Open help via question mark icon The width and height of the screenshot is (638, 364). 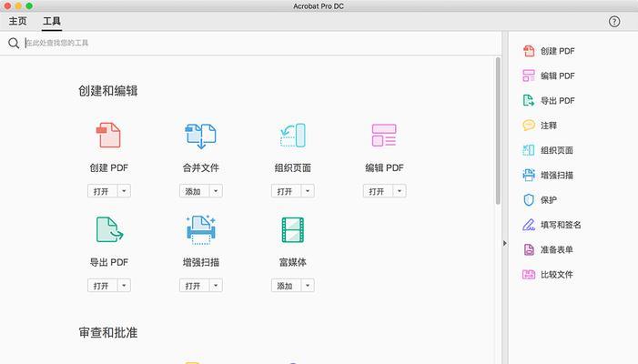tap(614, 22)
